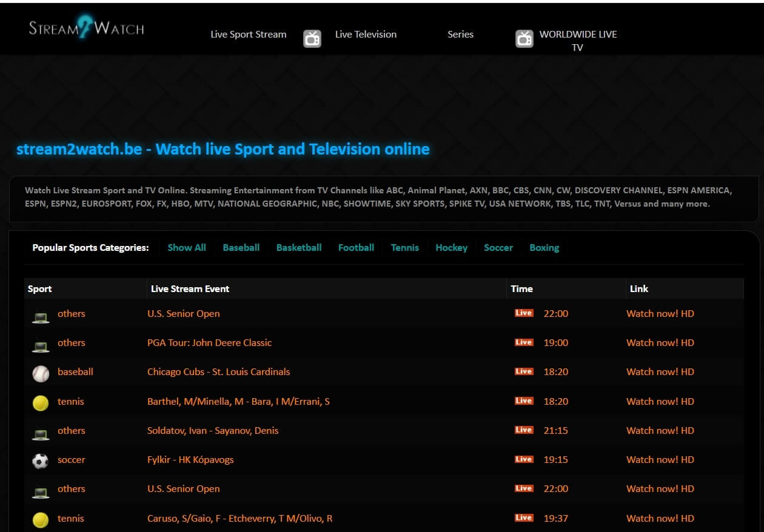Switch to the Hockey category

451,247
